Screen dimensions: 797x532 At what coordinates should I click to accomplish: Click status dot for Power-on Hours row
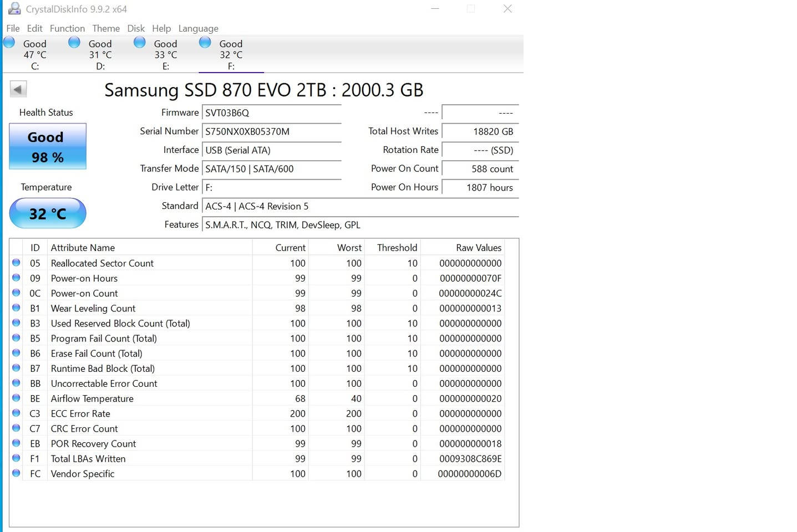click(16, 278)
